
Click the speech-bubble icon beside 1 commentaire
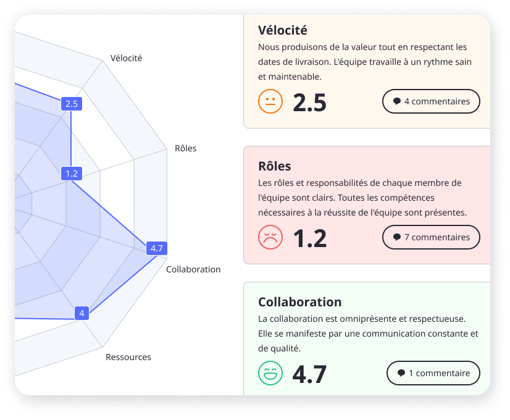click(x=401, y=373)
